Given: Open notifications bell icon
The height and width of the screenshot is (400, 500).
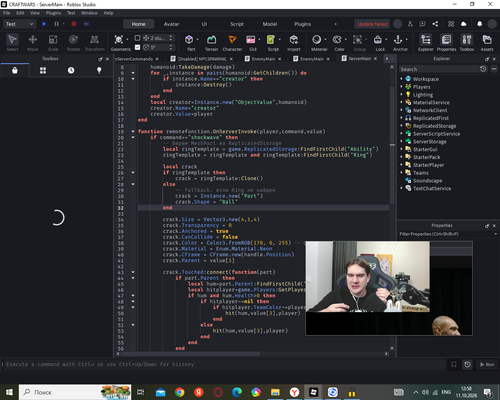Looking at the screenshot, I should tap(479, 24).
